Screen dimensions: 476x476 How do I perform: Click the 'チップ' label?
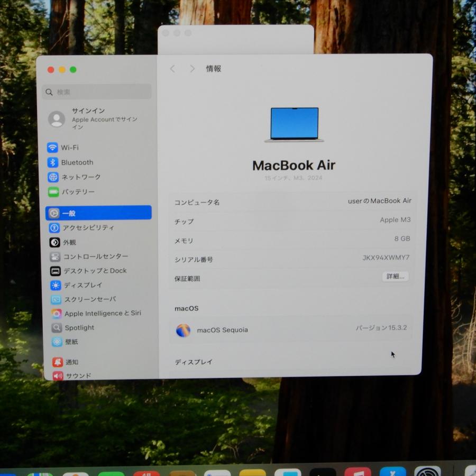click(x=184, y=222)
